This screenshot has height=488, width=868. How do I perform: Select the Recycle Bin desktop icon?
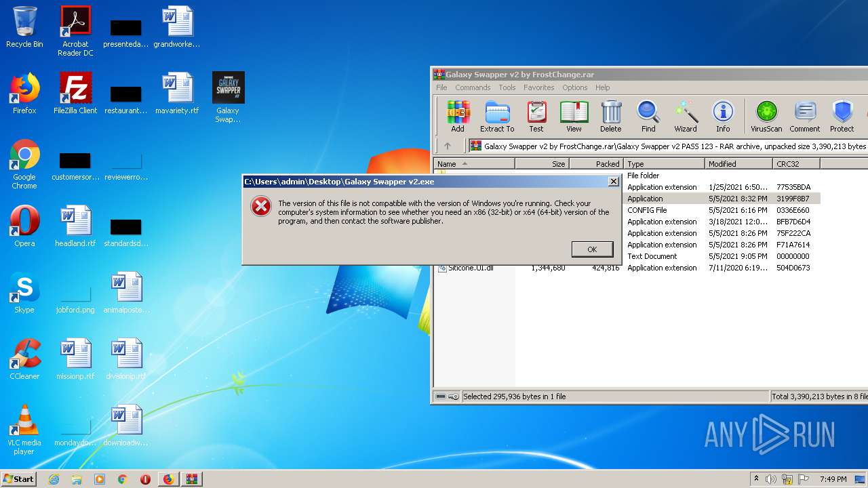click(24, 27)
